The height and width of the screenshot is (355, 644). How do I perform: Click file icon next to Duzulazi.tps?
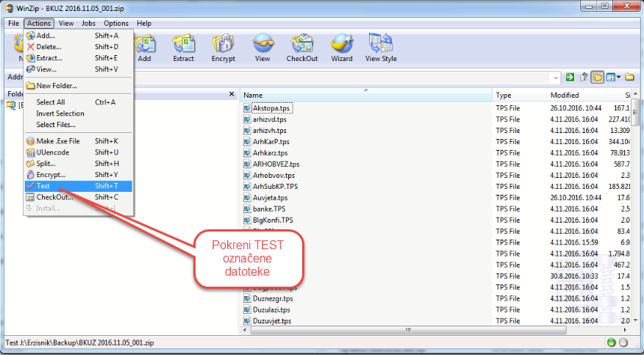(247, 309)
